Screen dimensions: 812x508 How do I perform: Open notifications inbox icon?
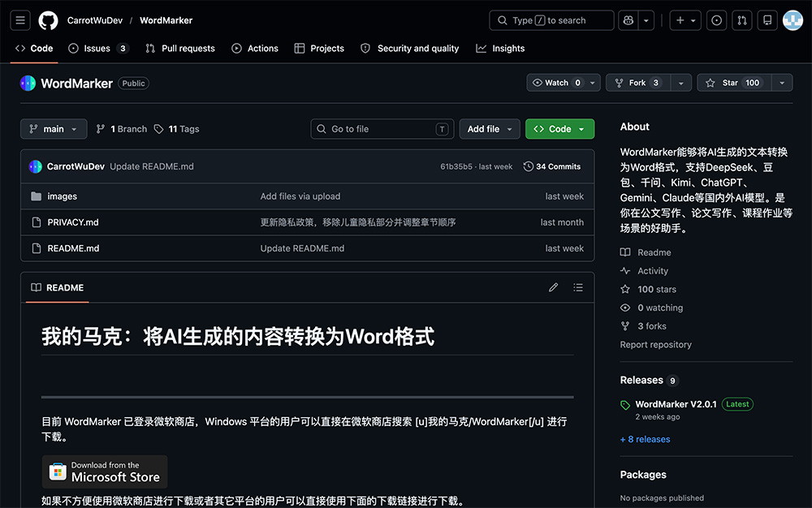(767, 20)
